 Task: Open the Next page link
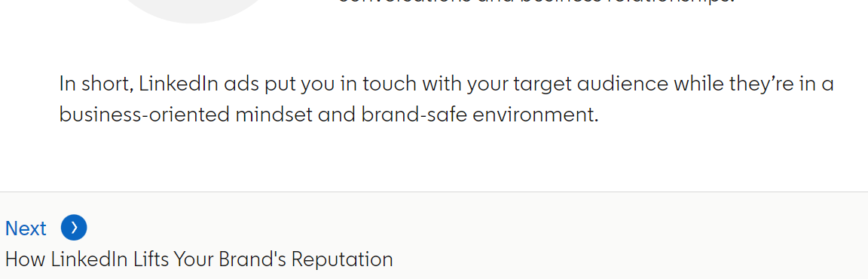26,228
